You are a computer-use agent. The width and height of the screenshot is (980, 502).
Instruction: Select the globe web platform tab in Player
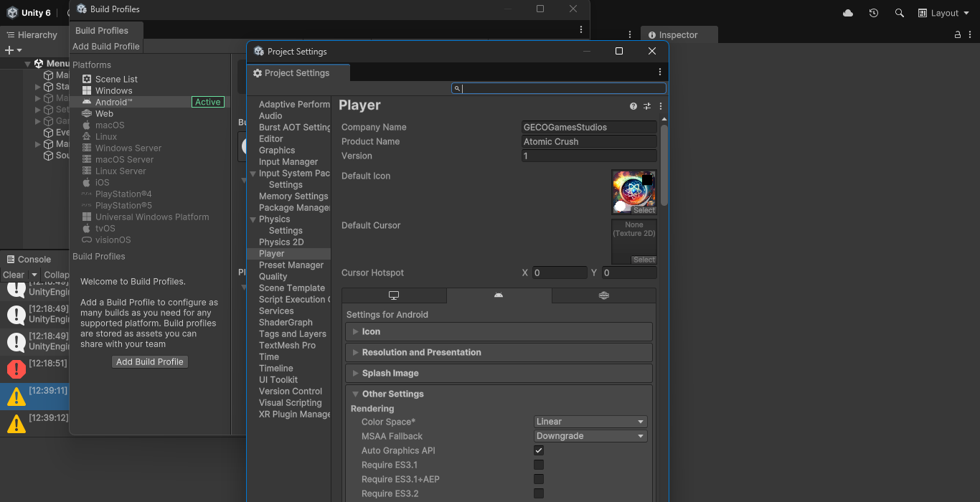point(604,295)
